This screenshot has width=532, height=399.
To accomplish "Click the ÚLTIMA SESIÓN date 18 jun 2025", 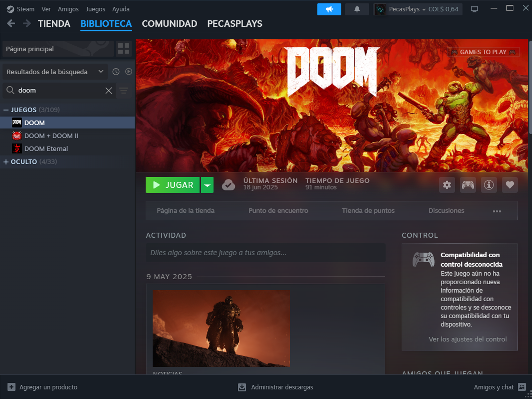I will 260,187.
